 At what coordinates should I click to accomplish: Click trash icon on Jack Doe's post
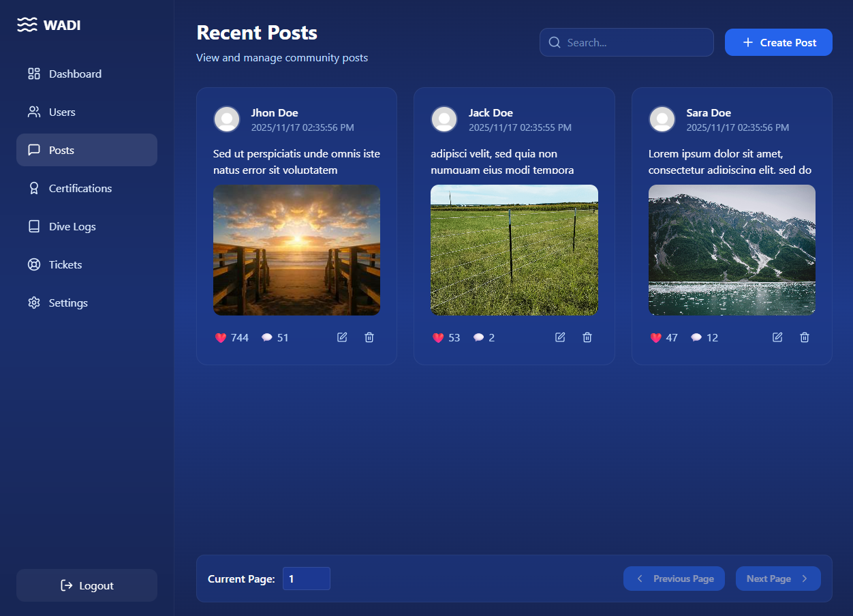(587, 337)
